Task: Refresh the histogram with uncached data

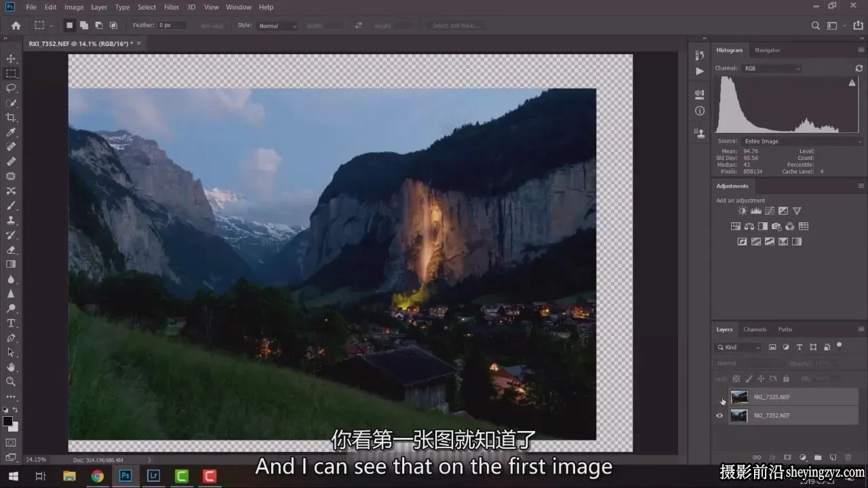Action: tap(859, 68)
